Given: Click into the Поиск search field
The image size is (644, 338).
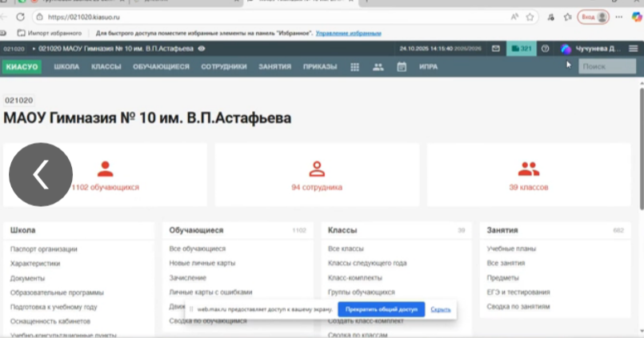Looking at the screenshot, I should pyautogui.click(x=607, y=66).
